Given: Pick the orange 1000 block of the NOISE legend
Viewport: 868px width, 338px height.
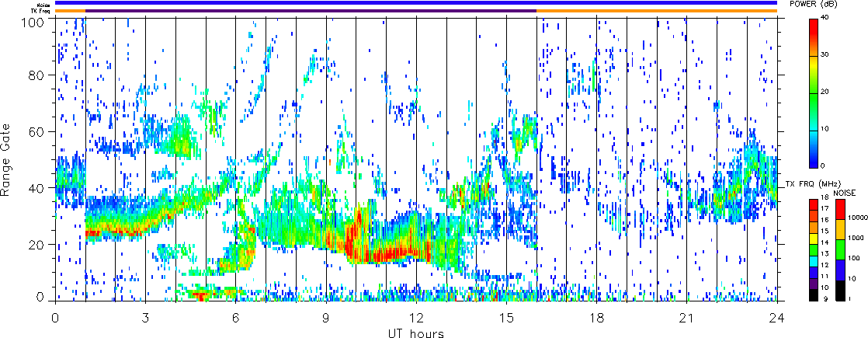Looking at the screenshot, I should point(840,228).
